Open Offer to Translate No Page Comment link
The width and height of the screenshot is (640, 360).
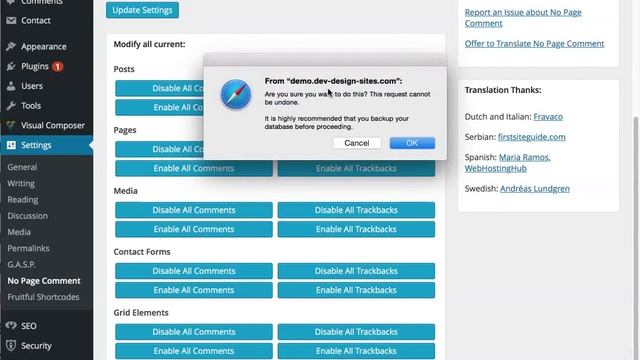tap(534, 44)
